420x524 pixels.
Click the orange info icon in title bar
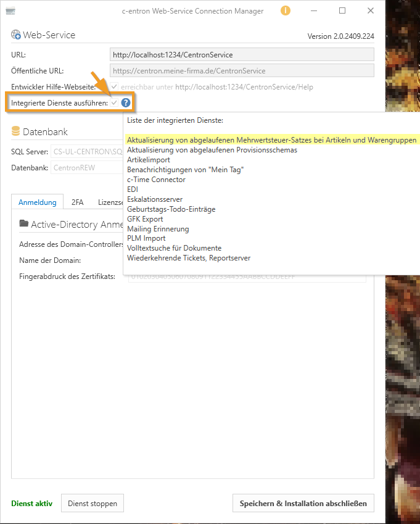(285, 10)
